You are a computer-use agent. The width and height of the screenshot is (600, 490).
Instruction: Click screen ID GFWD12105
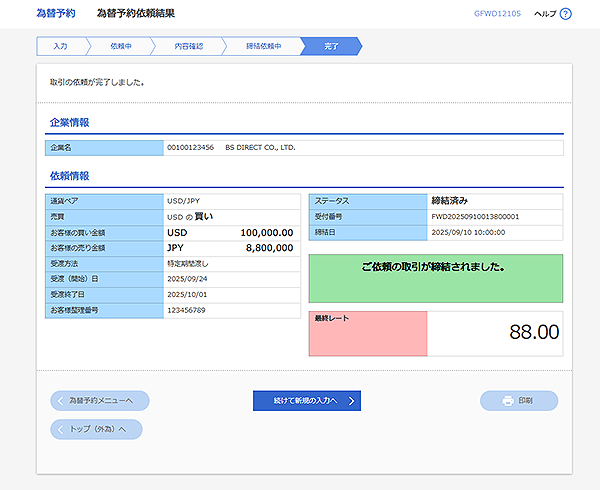(497, 14)
